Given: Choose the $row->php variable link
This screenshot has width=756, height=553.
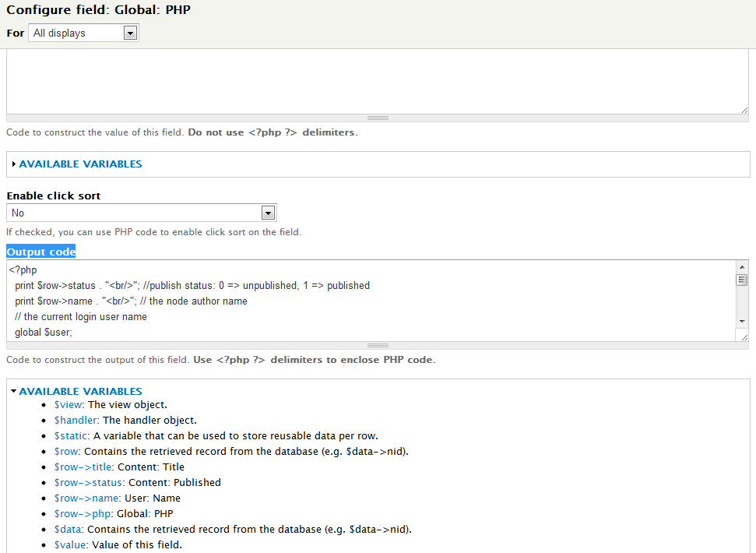Looking at the screenshot, I should coord(83,514).
